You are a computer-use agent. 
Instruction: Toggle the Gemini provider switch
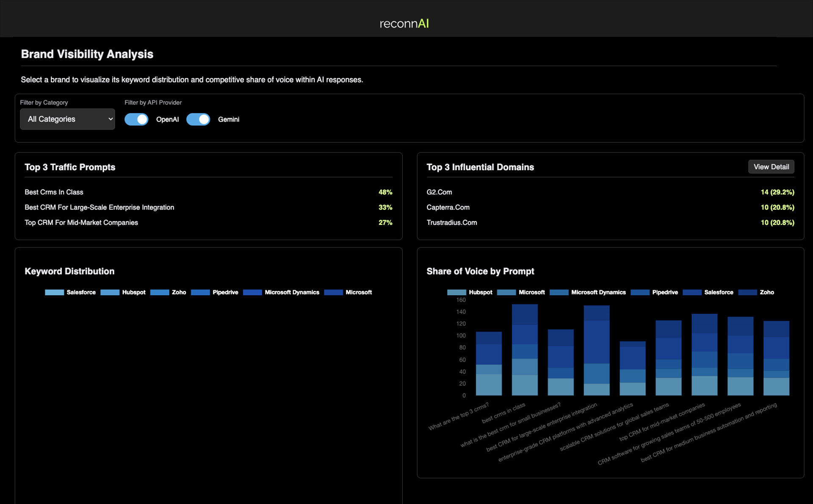click(198, 119)
